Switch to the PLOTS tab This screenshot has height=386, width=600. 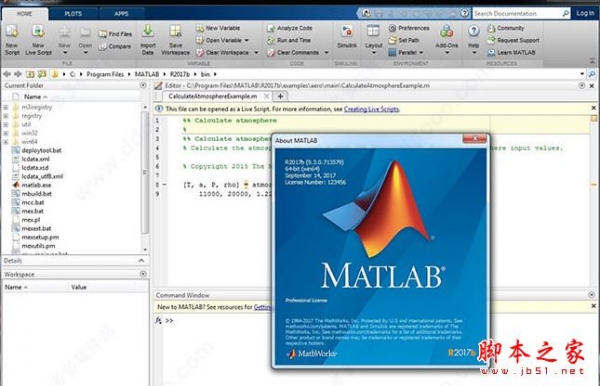73,14
